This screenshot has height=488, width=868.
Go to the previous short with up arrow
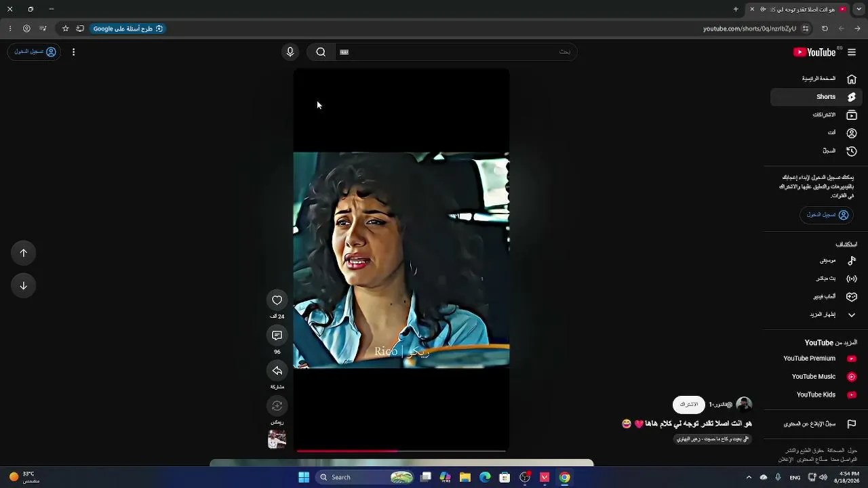coord(24,253)
